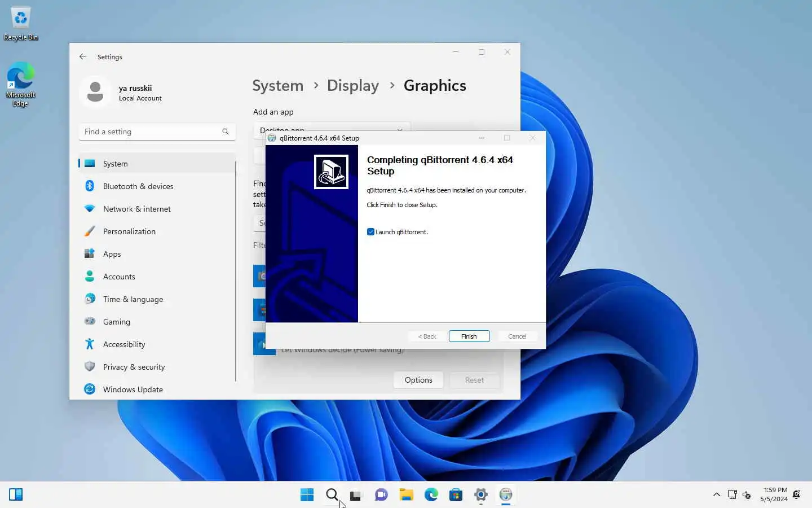The width and height of the screenshot is (812, 508).
Task: Click qBittorrent Setup taskbar icon
Action: (x=506, y=495)
